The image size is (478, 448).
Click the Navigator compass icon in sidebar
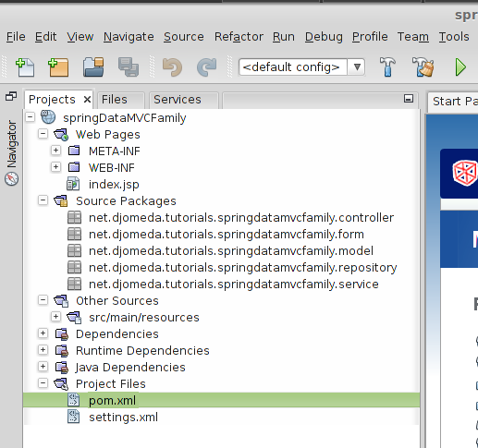tap(11, 179)
